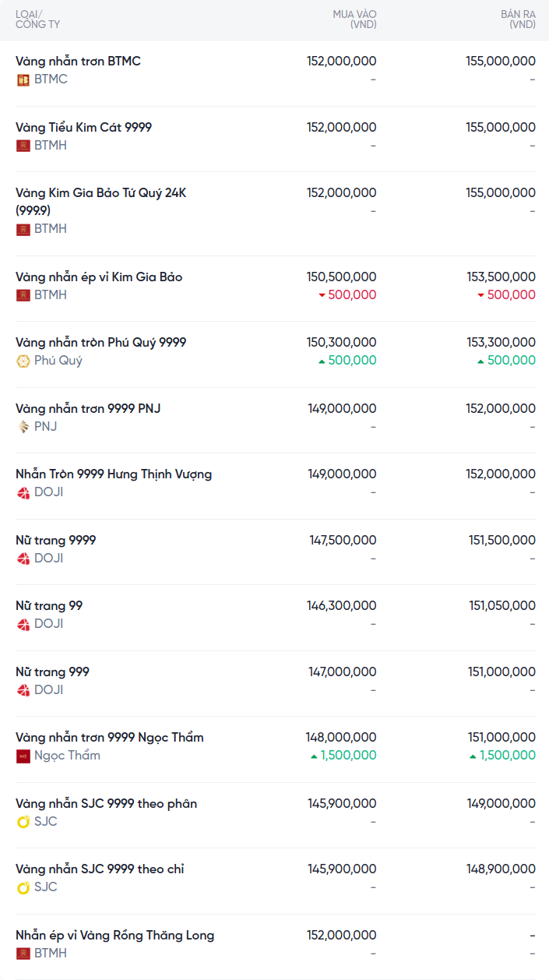
Task: Click the PNJ logo icon
Action: [x=23, y=427]
